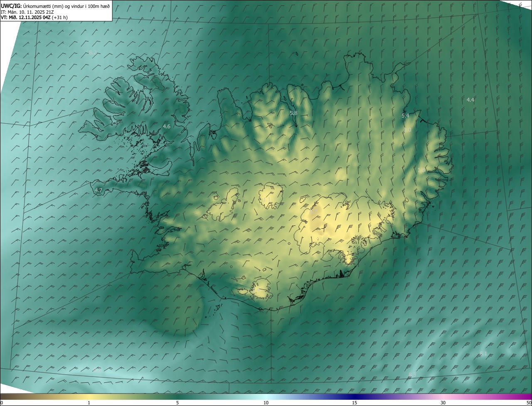Click the 8.3 value label near the bottom
Image resolution: width=532 pixels, height=406 pixels.
click(x=412, y=375)
